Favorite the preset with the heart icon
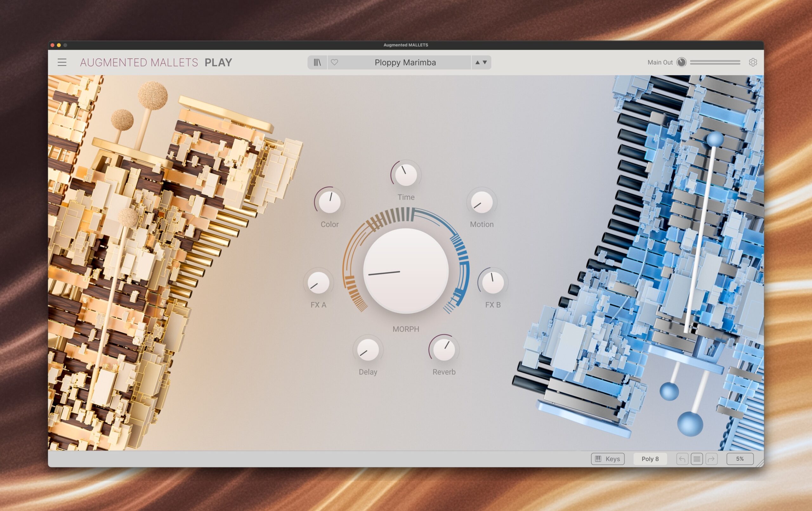812x511 pixels. 335,62
